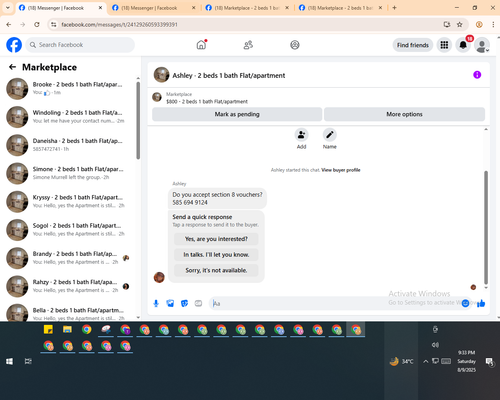
Task: Click in the Search Facebook field
Action: [80, 45]
